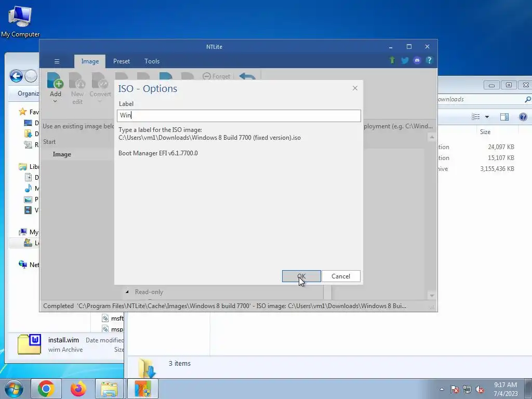Select the Music library icon in Explorer

(28, 188)
